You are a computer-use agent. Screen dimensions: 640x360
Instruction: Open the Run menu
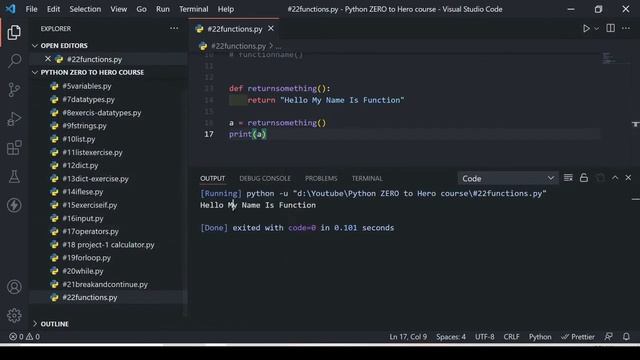pos(162,9)
